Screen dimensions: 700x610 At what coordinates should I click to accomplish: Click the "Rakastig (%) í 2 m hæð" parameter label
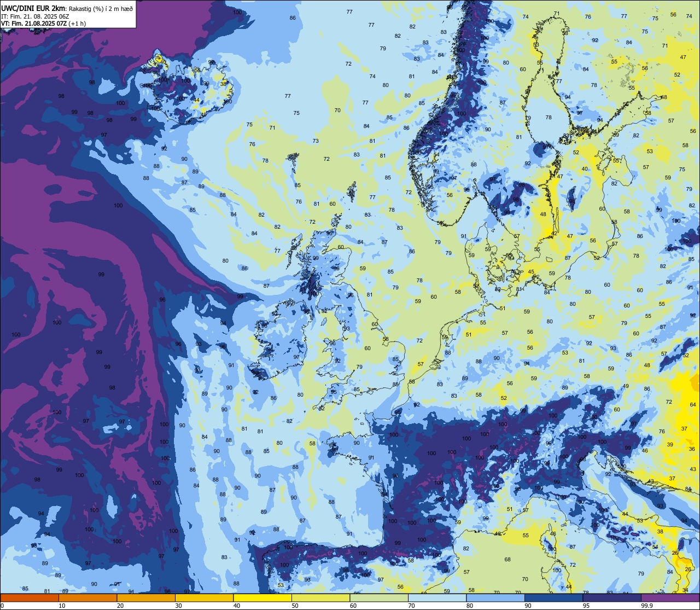101,9
